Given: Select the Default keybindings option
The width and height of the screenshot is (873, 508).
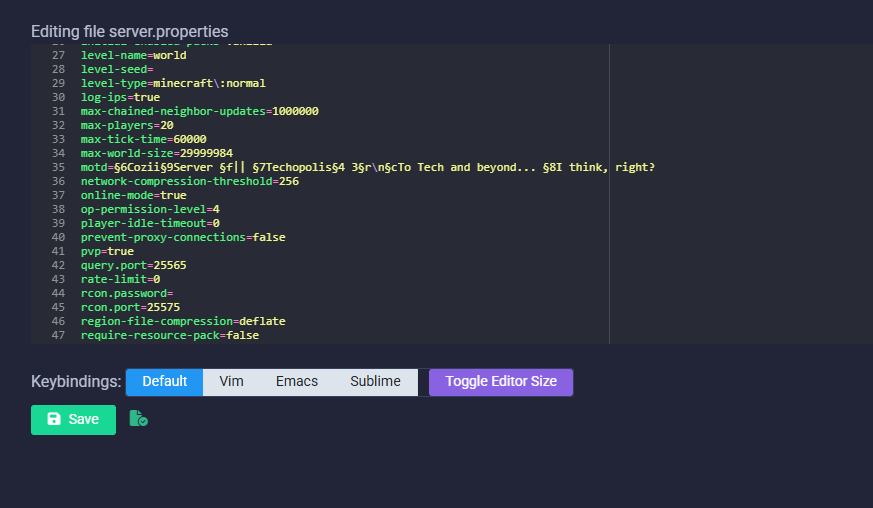Looking at the screenshot, I should (164, 382).
